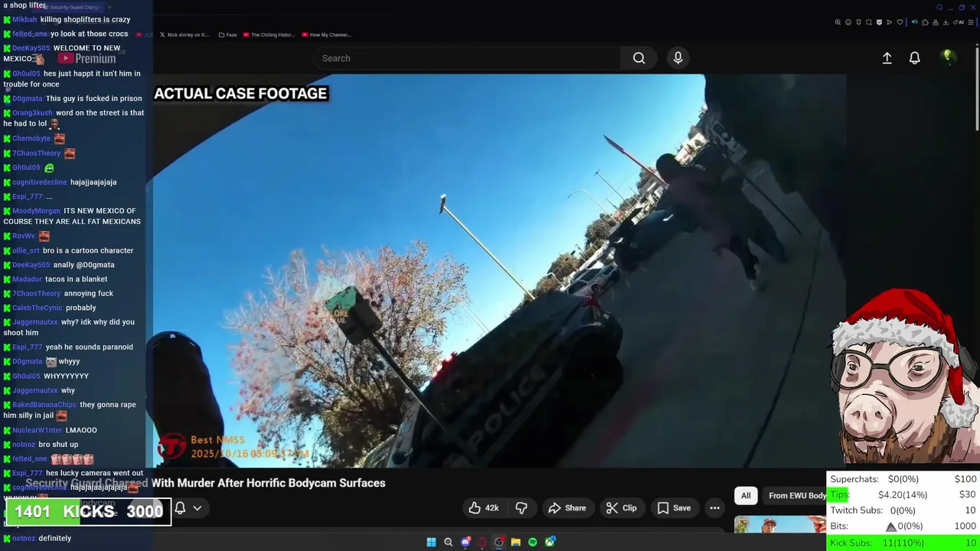The width and height of the screenshot is (980, 551).
Task: Start voice search with the microphone icon
Action: pyautogui.click(x=678, y=58)
